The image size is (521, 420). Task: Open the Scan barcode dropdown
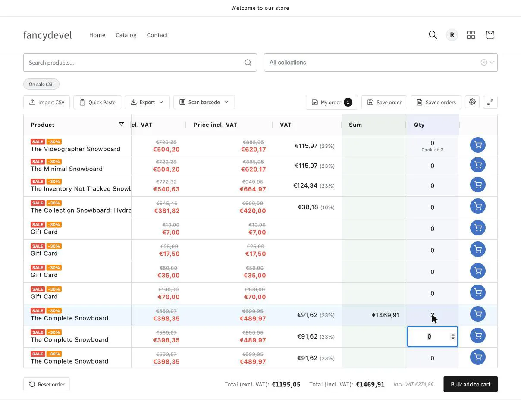[204, 102]
